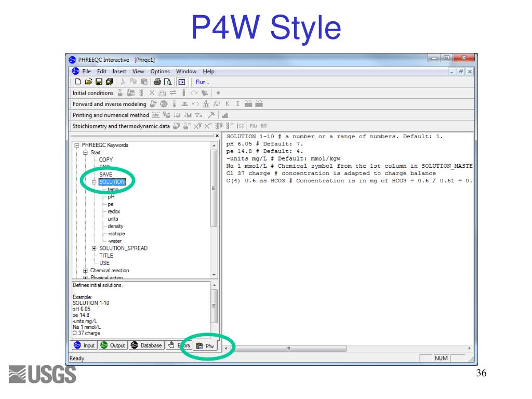Viewport: 532px width, 399px height.
Task: Click the K icon in Forward and inverse modeling
Action: [228, 104]
